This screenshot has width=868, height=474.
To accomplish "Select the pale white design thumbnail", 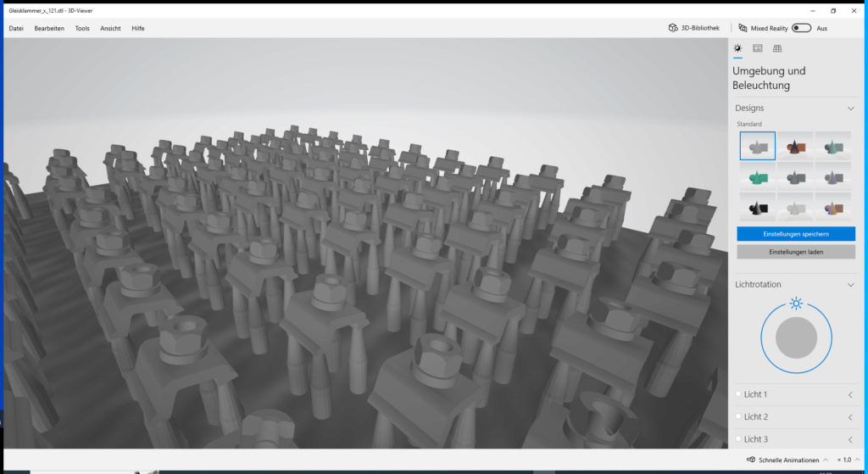I will [795, 207].
